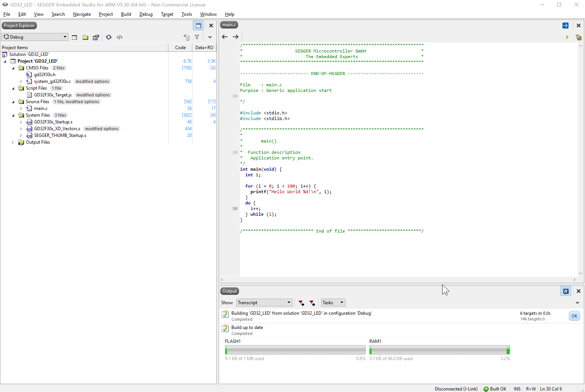Click the editor horizontal scrollbar
This screenshot has width=585, height=392.
pyautogui.click(x=398, y=280)
